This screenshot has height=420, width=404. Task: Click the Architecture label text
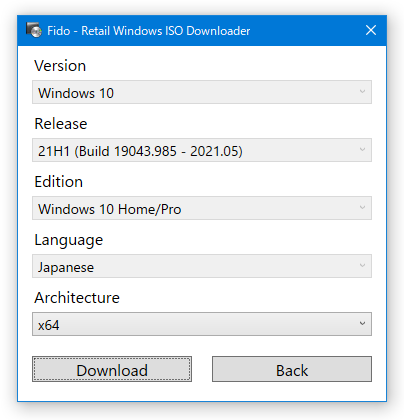[x=77, y=298]
